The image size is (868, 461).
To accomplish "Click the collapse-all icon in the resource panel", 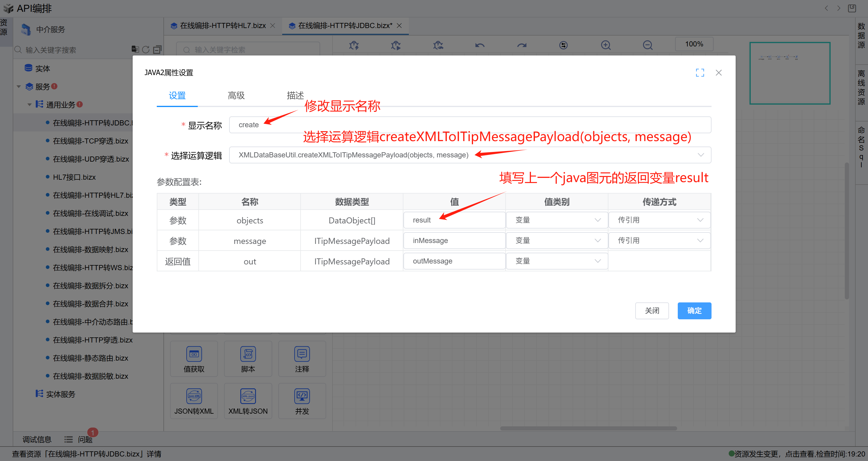I will pyautogui.click(x=157, y=49).
